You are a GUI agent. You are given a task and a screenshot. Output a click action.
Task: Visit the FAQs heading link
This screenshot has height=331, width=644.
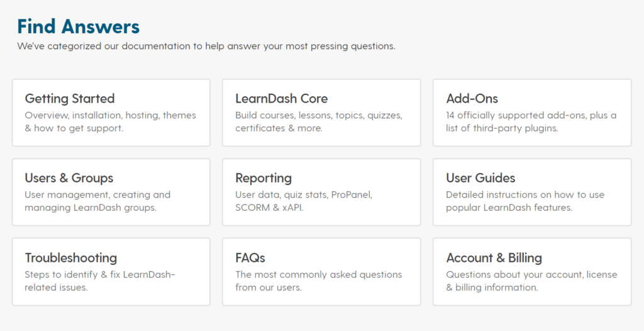[250, 258]
